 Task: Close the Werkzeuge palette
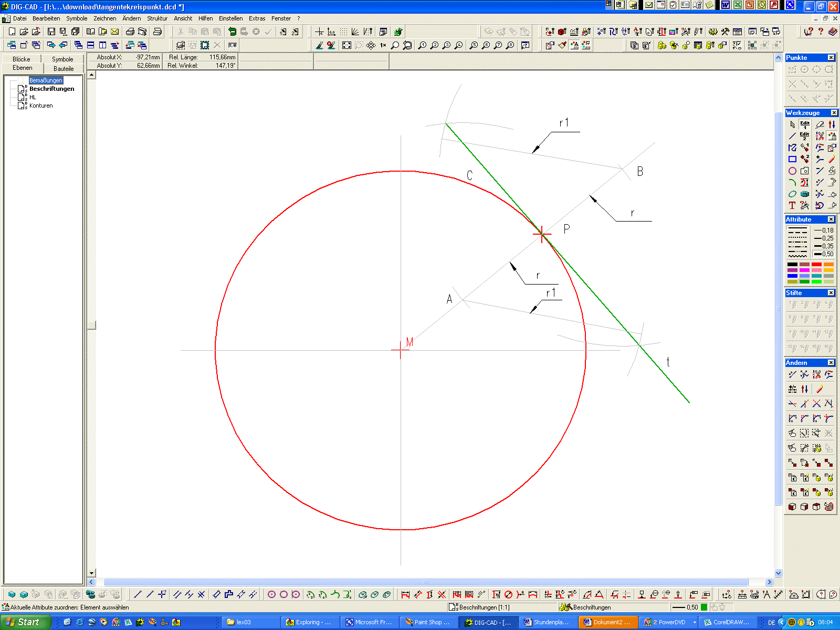(834, 113)
